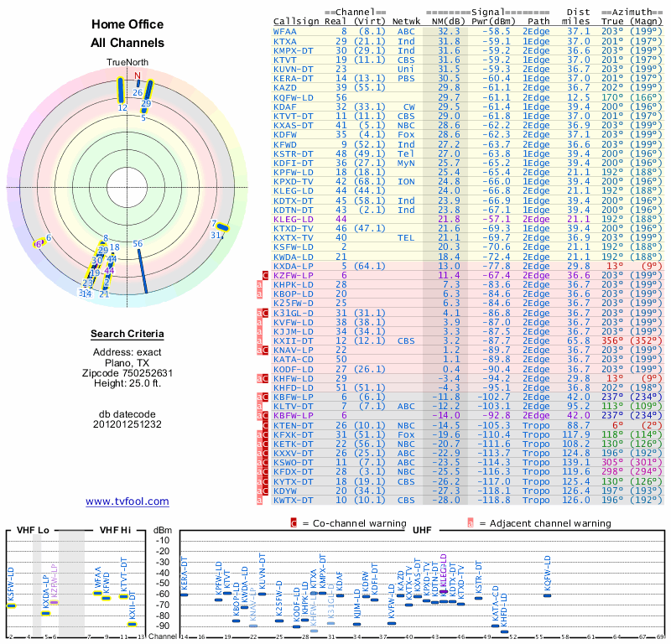Click the red co-channel warning legend icon
Screen dimensions: 671x644
click(294, 523)
